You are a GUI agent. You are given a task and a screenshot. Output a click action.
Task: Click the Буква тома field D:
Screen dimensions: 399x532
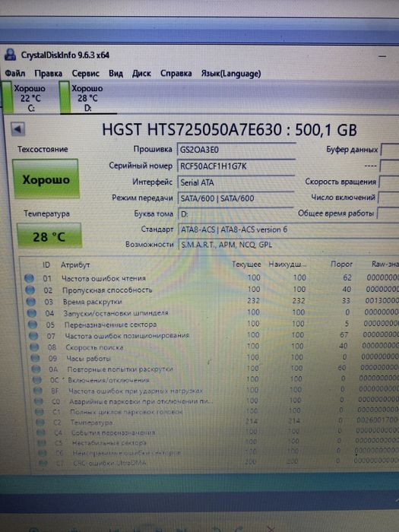(x=236, y=214)
